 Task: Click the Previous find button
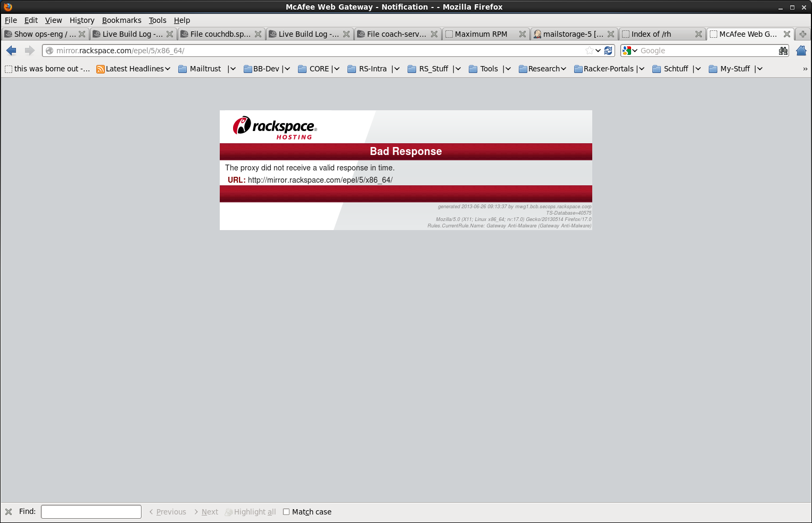tap(168, 512)
